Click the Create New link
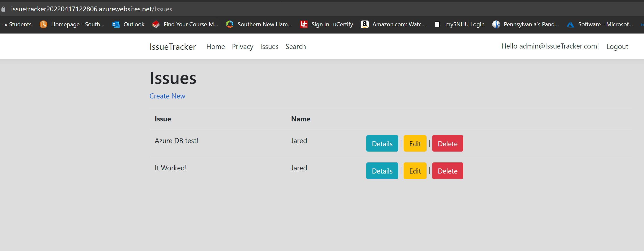 pyautogui.click(x=167, y=96)
